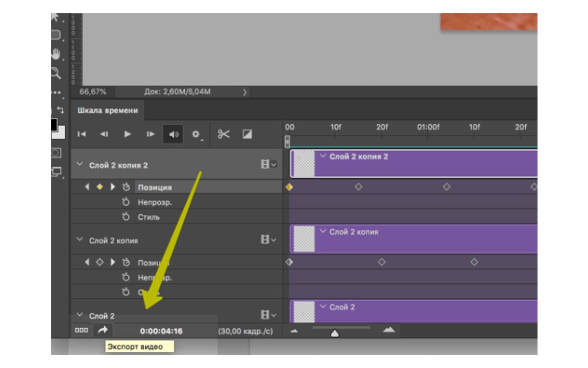Toggle position stopwatch for Слой 2 копия
Screen dimensions: 588x368
[125, 262]
